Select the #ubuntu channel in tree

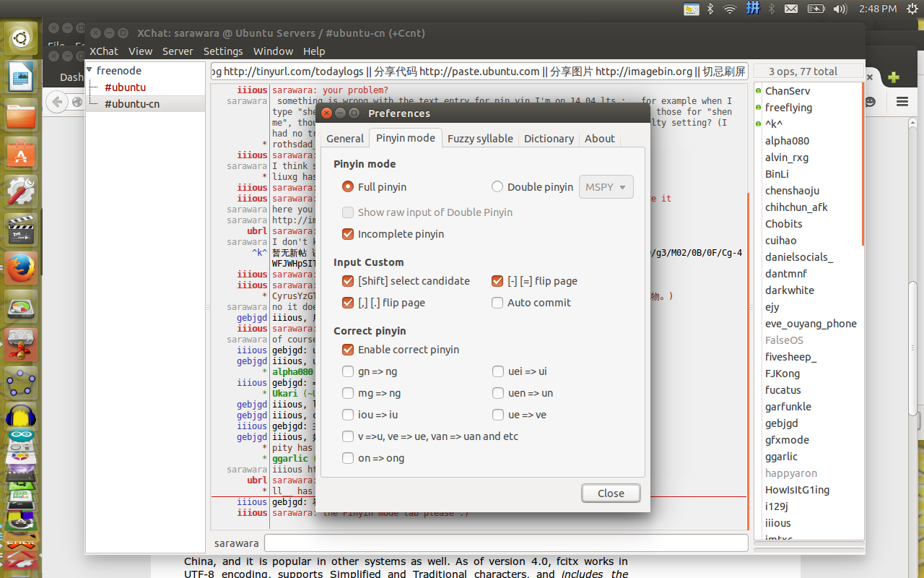[125, 87]
